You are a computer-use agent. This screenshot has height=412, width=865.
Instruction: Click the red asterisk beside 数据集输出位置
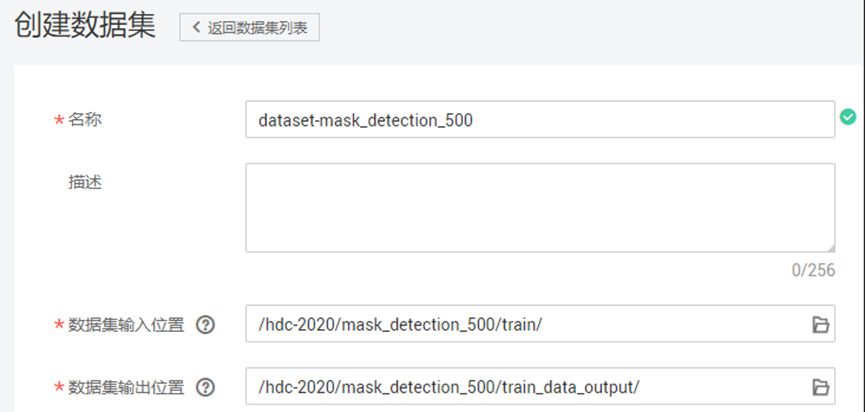(x=58, y=388)
